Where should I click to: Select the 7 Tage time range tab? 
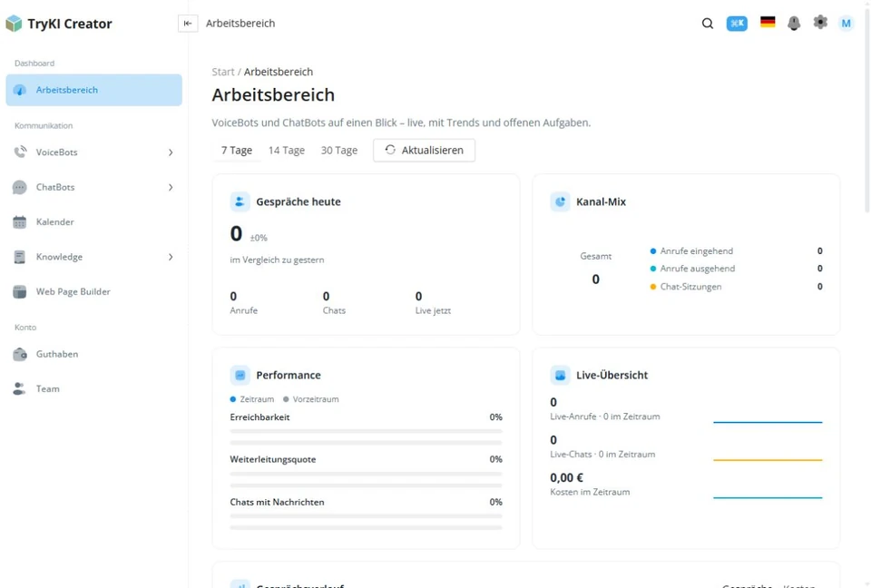point(237,150)
